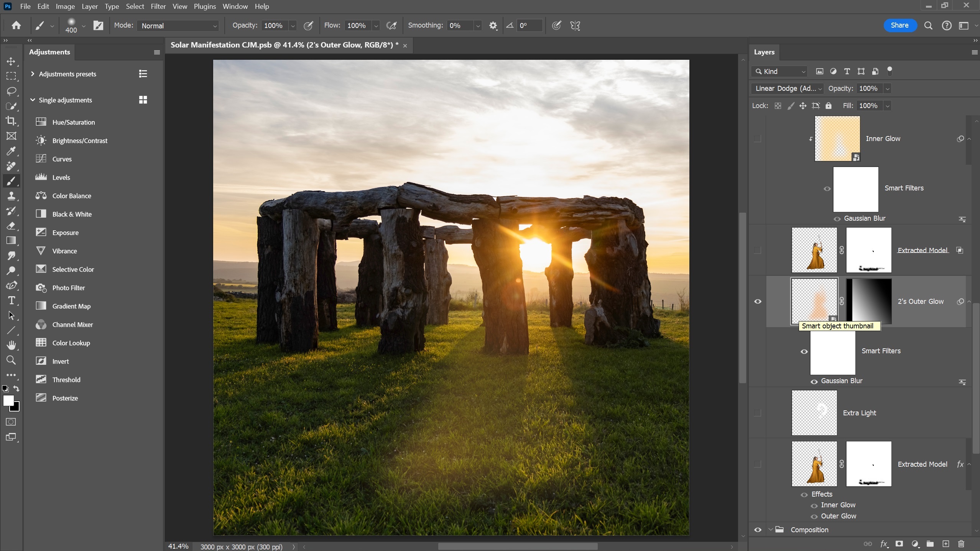This screenshot has width=980, height=551.
Task: Open the Filter menu
Action: tap(158, 7)
